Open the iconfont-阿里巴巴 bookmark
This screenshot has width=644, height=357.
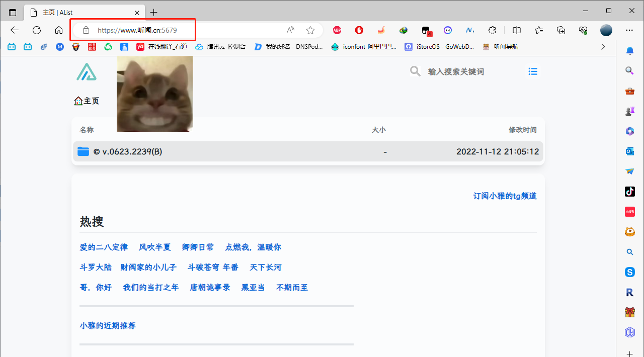(x=364, y=47)
